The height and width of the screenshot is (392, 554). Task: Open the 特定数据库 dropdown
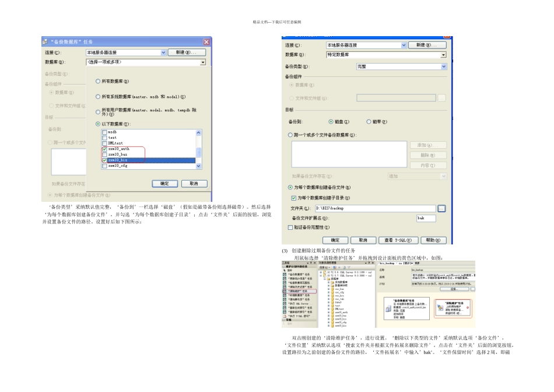tap(443, 55)
